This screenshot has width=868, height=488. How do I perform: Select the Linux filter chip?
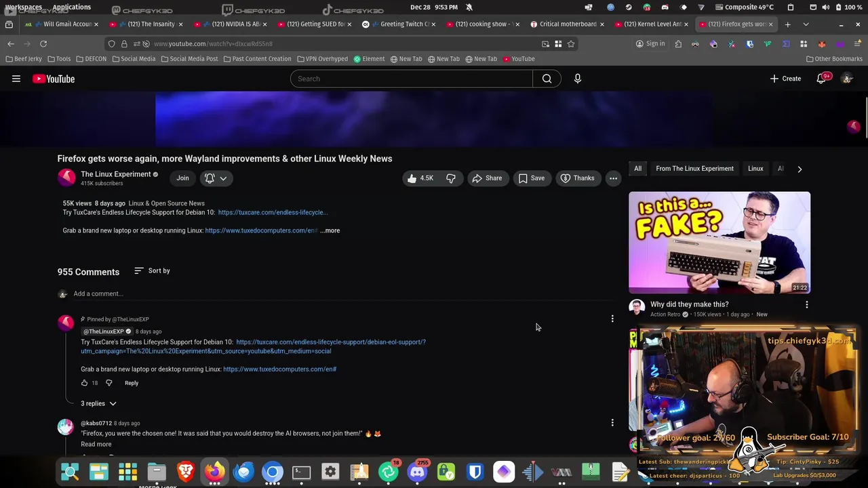(755, 169)
